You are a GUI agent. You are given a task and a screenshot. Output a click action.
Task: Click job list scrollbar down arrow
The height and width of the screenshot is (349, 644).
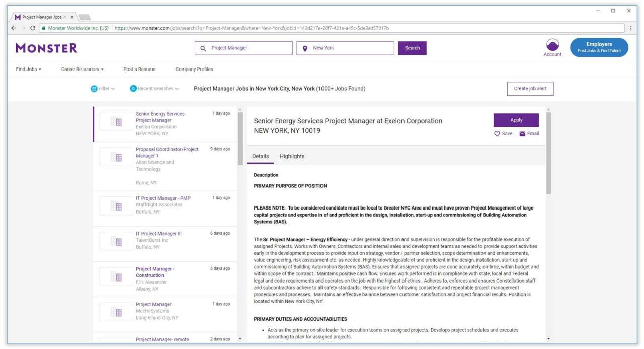point(240,339)
